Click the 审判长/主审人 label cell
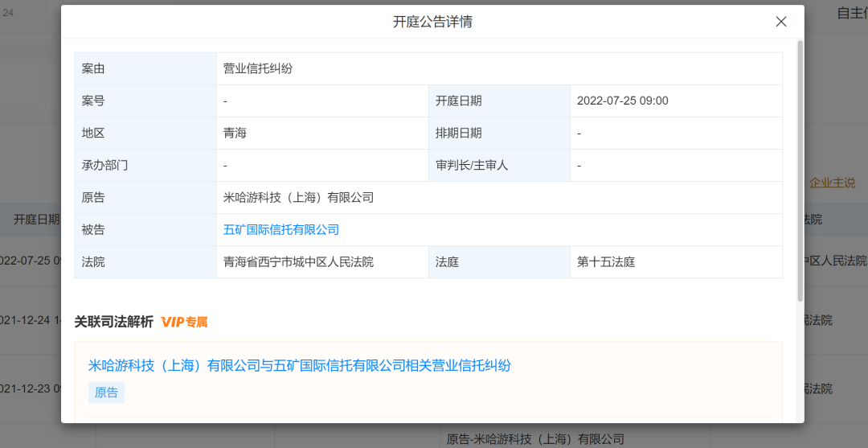 (499, 165)
